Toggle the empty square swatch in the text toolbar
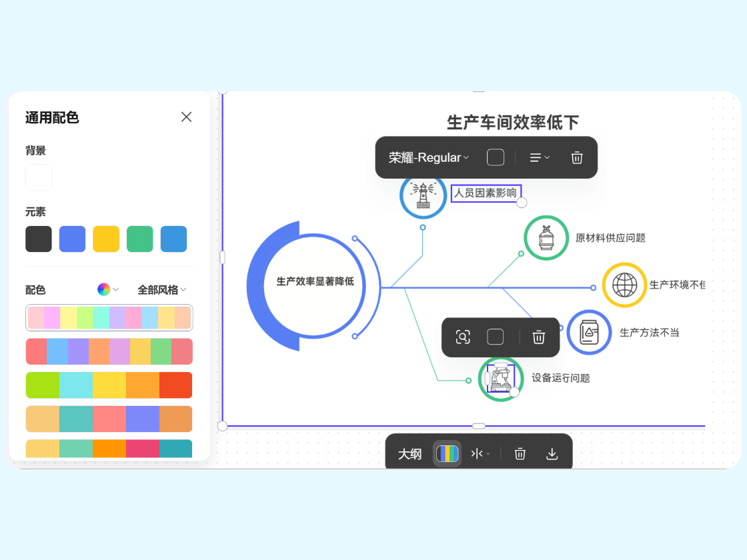The width and height of the screenshot is (747, 560). pos(496,157)
